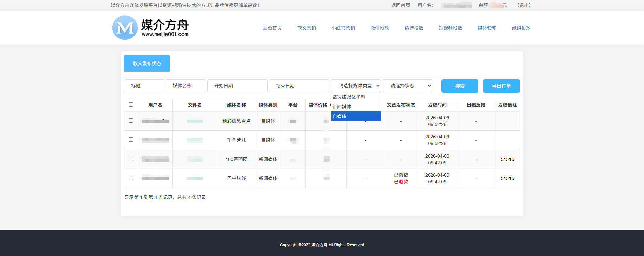Choose 自媒体 option in the dropdown list
Screen dimensions: 644x256
pyautogui.click(x=356, y=116)
